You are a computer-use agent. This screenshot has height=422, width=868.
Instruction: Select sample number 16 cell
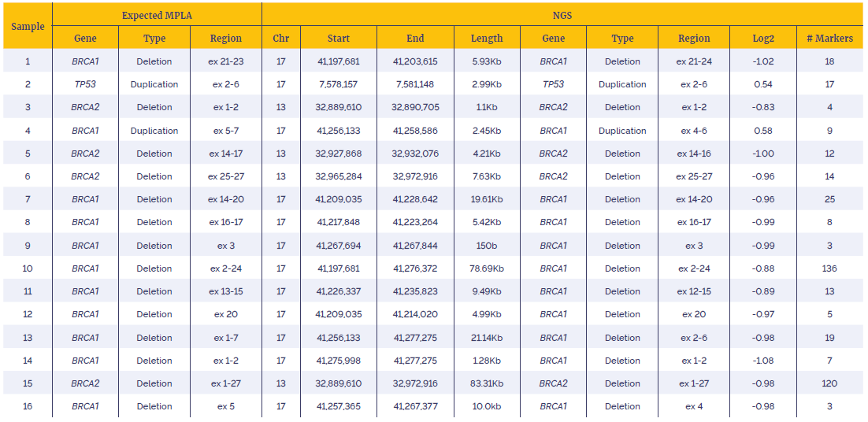point(28,406)
